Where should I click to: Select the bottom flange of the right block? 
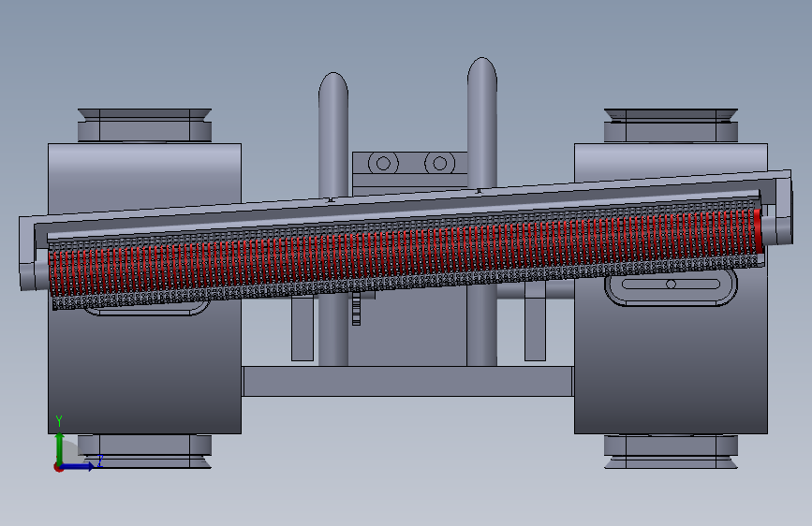pos(671,452)
